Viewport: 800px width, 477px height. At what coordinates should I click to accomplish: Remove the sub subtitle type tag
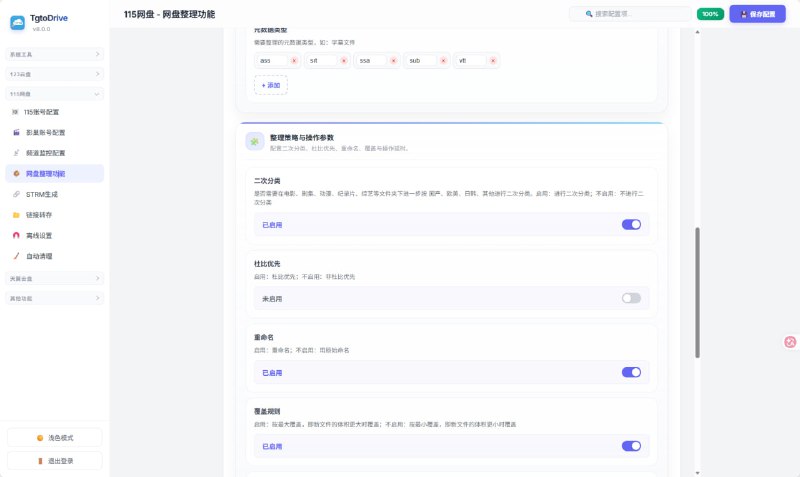point(443,61)
